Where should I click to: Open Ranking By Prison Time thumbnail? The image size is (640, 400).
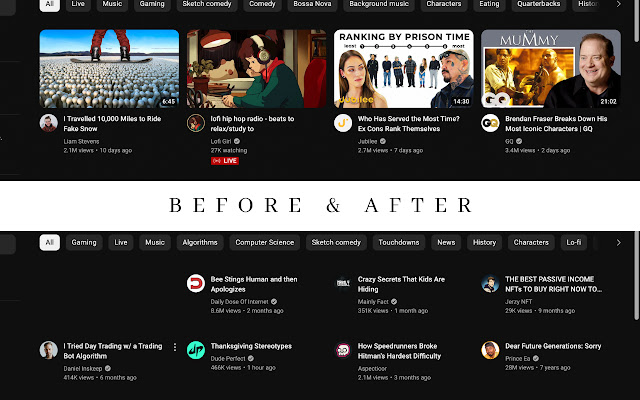click(x=404, y=69)
